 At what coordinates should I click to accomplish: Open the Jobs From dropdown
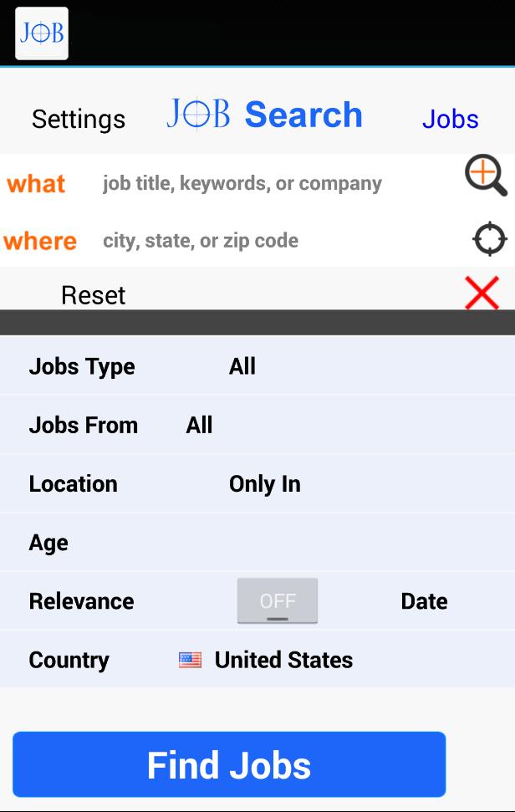[x=200, y=425]
